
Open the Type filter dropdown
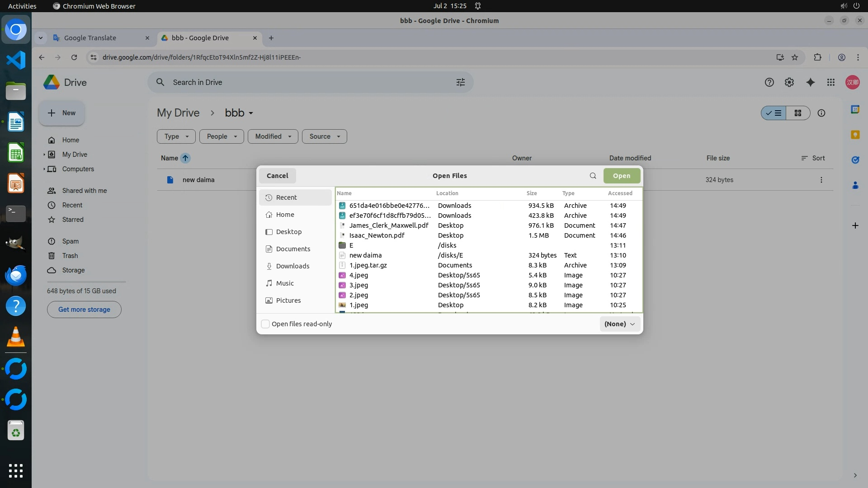pyautogui.click(x=176, y=136)
